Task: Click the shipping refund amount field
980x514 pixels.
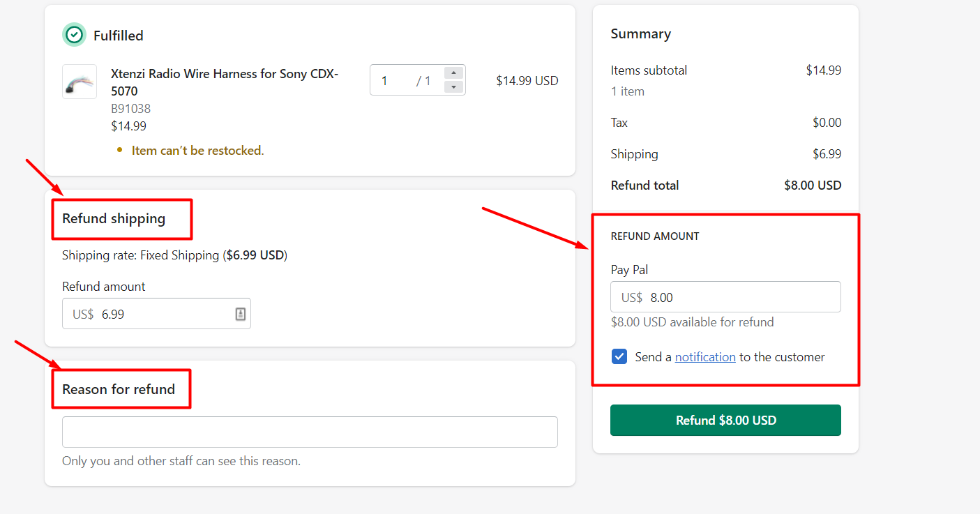Action: coord(164,314)
